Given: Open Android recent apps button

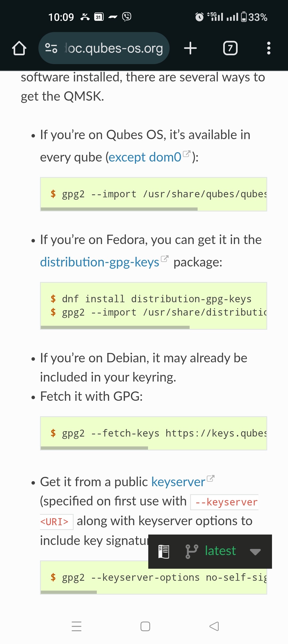Looking at the screenshot, I should 77,626.
